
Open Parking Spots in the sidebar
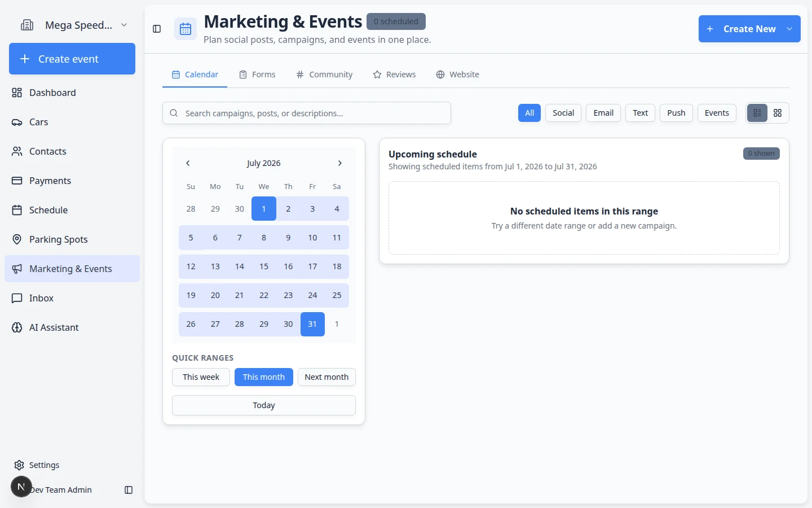click(x=72, y=239)
